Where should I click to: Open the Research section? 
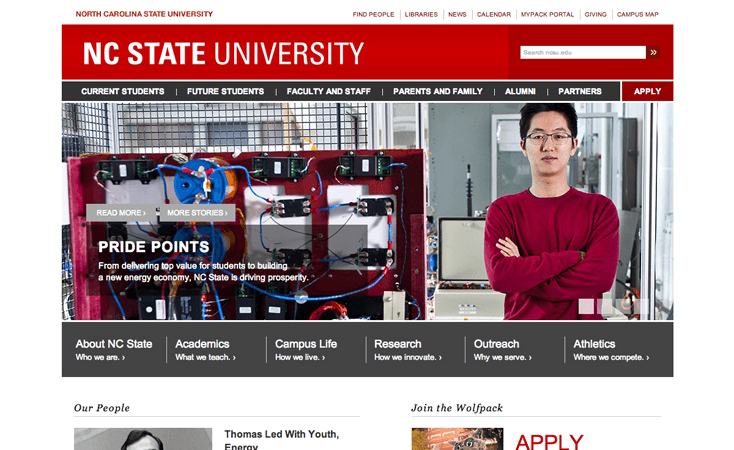[397, 344]
